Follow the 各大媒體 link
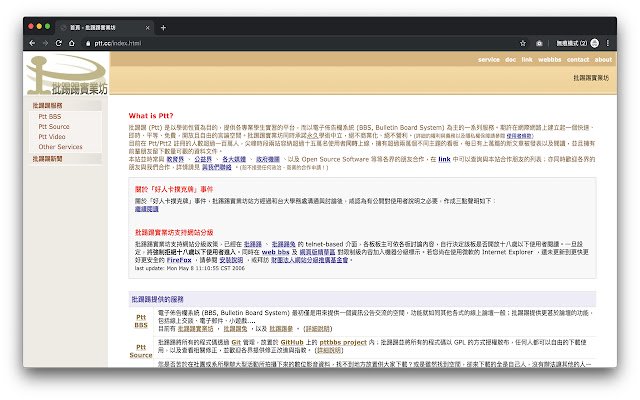 point(234,159)
